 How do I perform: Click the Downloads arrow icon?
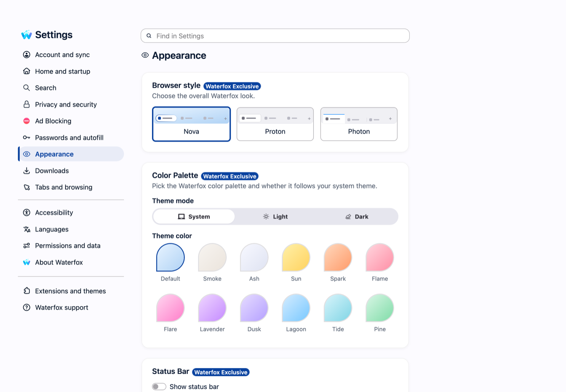27,170
